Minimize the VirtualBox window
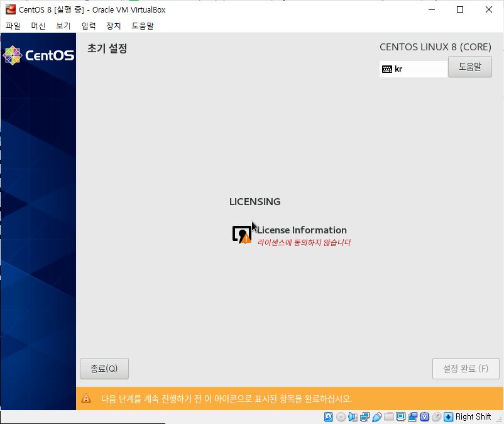The image size is (504, 424). tap(432, 9)
